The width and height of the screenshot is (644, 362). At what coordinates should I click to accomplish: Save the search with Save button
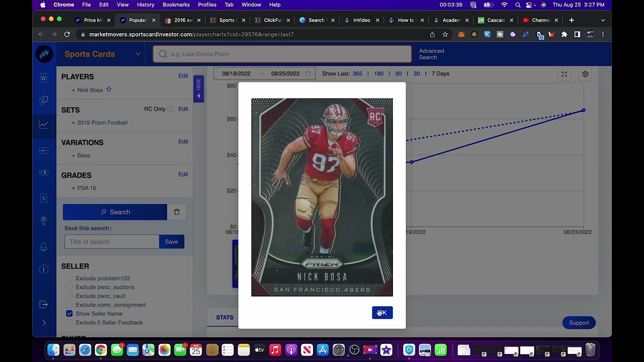172,242
